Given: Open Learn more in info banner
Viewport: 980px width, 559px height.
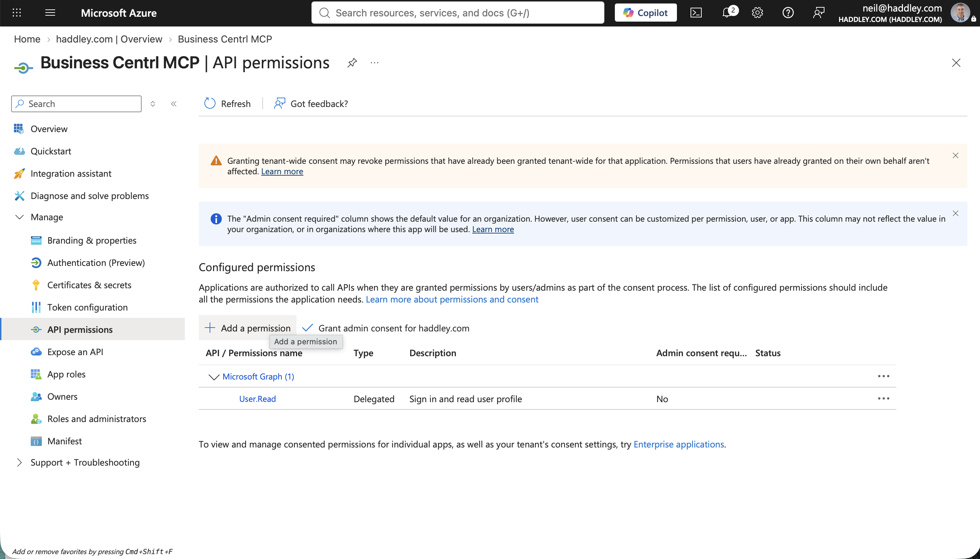Looking at the screenshot, I should pyautogui.click(x=493, y=229).
